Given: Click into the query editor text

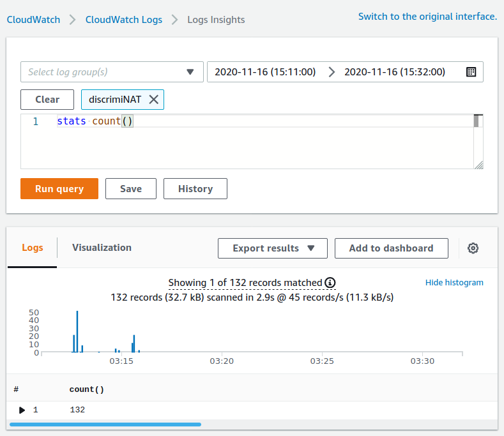Looking at the screenshot, I should pos(95,121).
